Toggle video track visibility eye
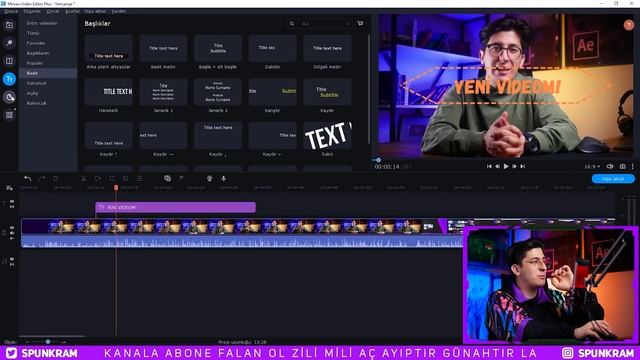Screen dimensions: 640x360 pos(12,228)
